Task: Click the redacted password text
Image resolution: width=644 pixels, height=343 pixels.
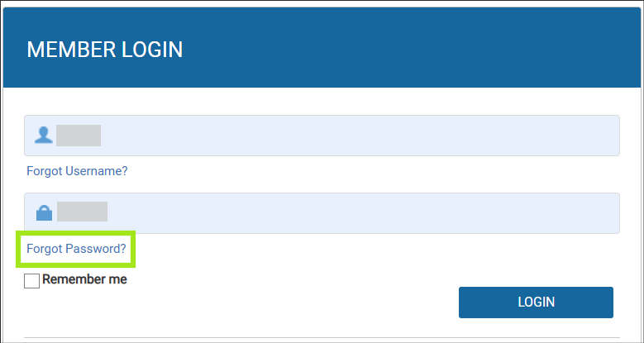Action: coord(82,212)
